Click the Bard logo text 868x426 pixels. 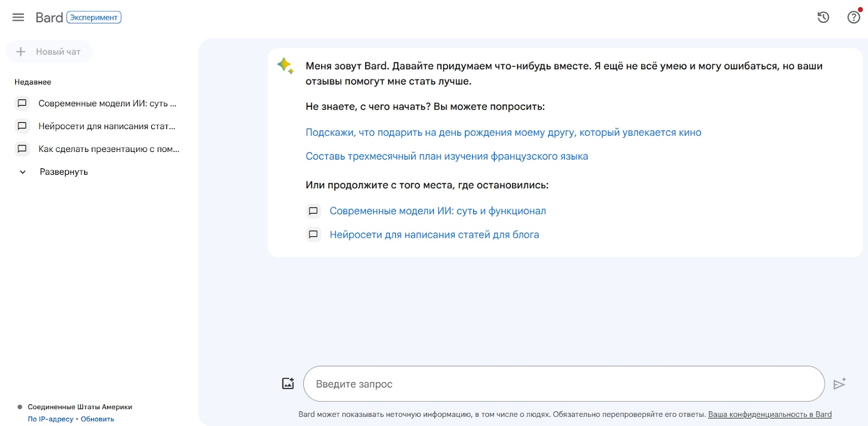(49, 17)
